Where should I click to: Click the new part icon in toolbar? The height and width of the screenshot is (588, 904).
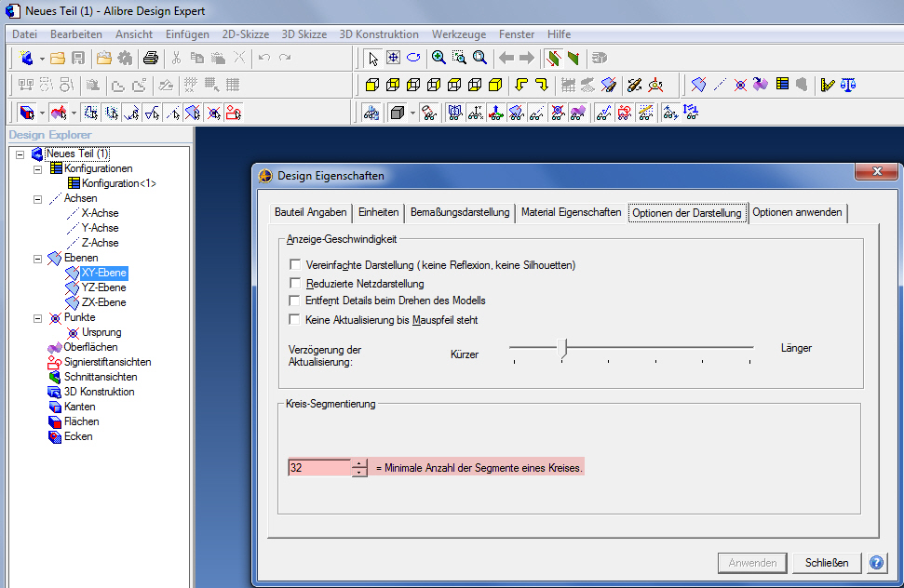26,58
